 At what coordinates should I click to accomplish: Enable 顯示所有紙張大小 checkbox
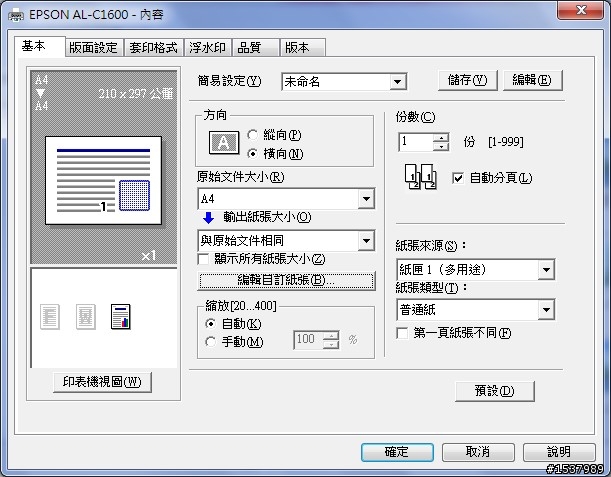(x=203, y=259)
